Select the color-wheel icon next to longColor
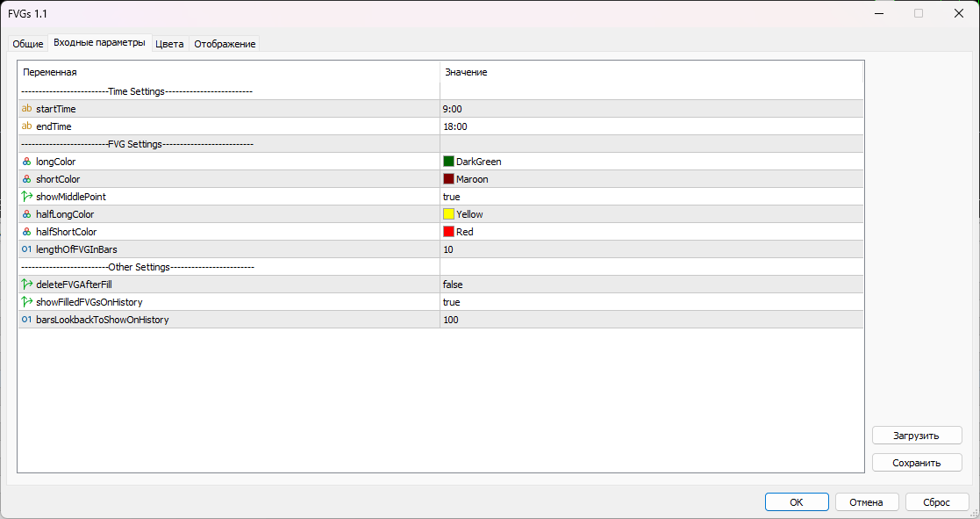This screenshot has height=519, width=980. pos(26,161)
